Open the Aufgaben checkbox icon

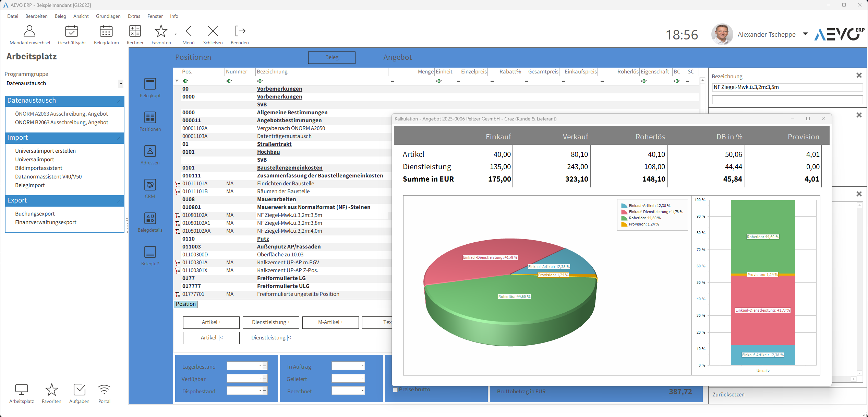[79, 390]
